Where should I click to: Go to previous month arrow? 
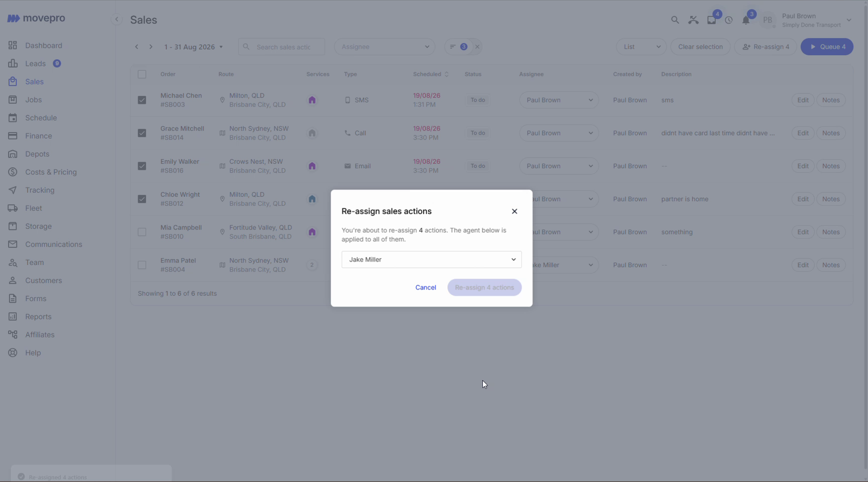137,47
